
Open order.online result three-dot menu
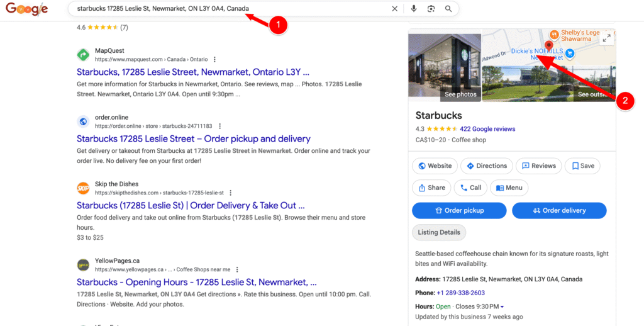pos(219,126)
